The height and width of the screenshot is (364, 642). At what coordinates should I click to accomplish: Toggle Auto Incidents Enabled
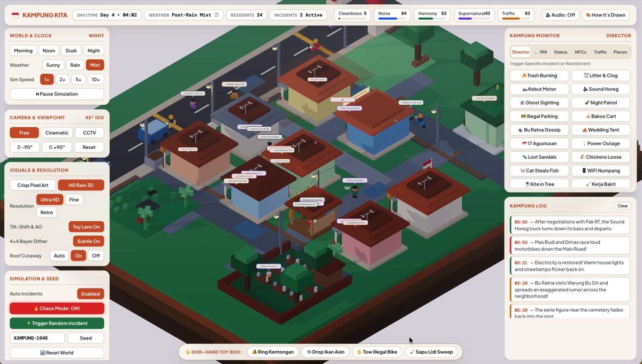tap(90, 294)
